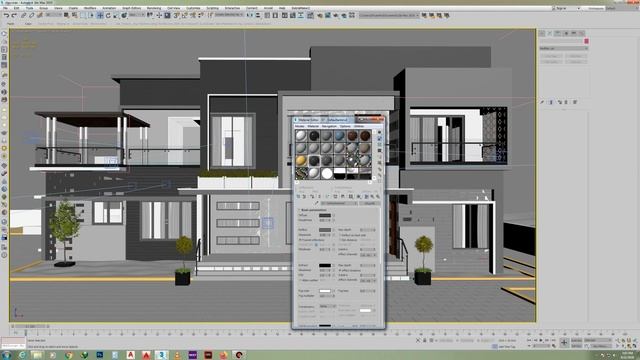The image size is (640, 360).
Task: Toggle selection lock in status bar
Action: tap(424, 340)
